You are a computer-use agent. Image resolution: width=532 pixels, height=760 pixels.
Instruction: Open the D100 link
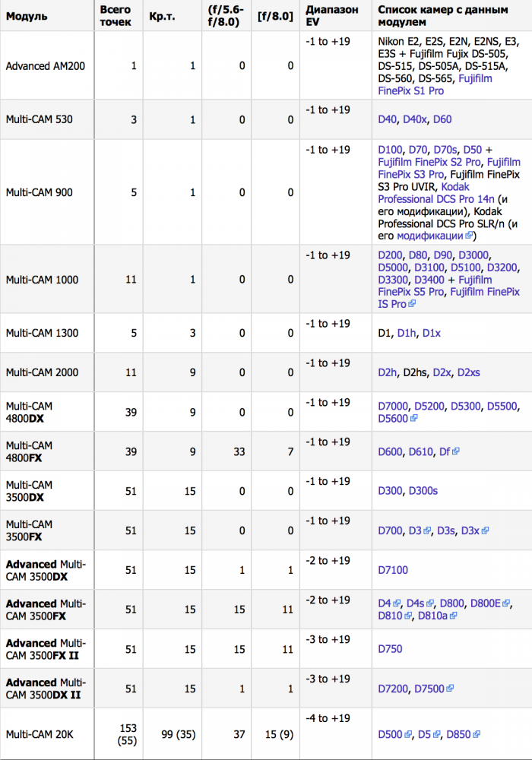click(390, 150)
